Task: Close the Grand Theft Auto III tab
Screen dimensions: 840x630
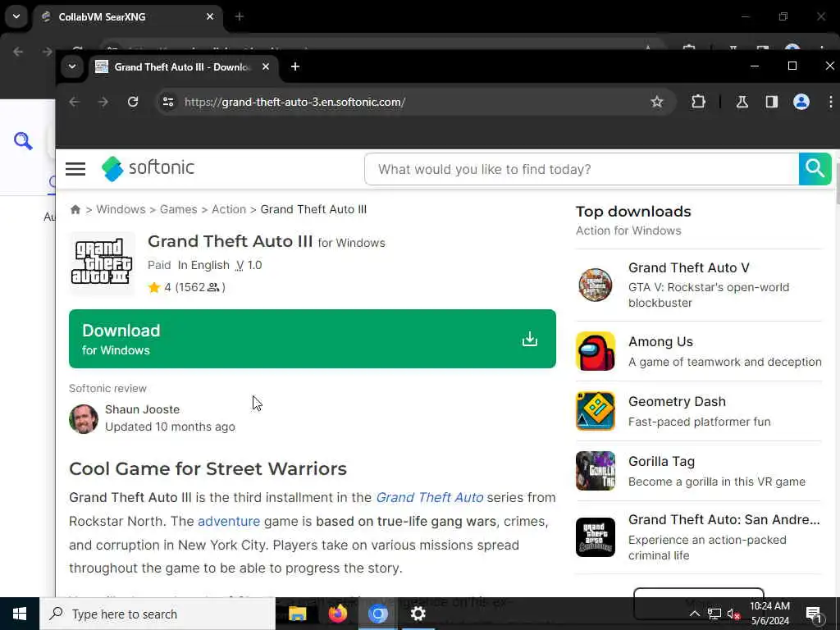Action: (x=266, y=66)
